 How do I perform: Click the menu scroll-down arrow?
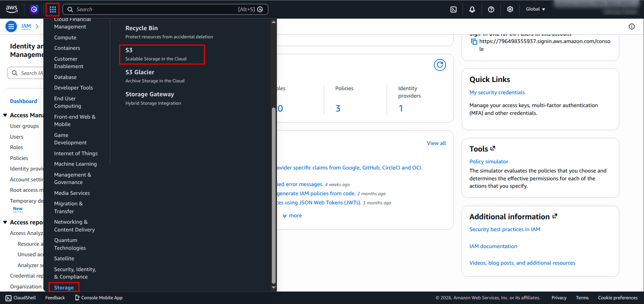[x=274, y=288]
